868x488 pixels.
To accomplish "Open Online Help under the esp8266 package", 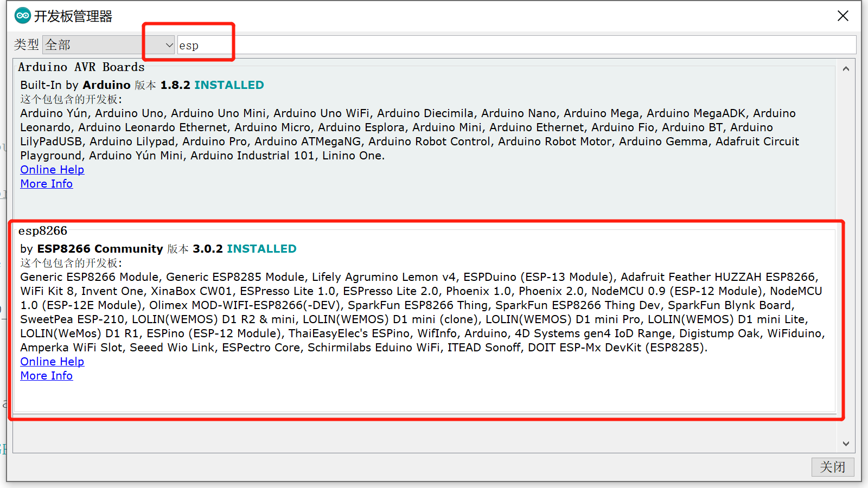I will coord(52,362).
